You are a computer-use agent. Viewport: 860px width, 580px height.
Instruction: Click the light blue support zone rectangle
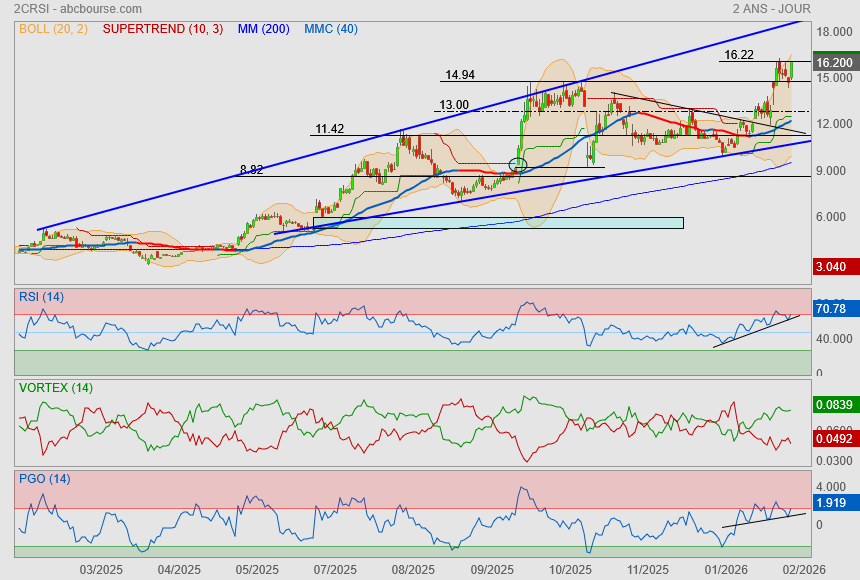pos(498,222)
